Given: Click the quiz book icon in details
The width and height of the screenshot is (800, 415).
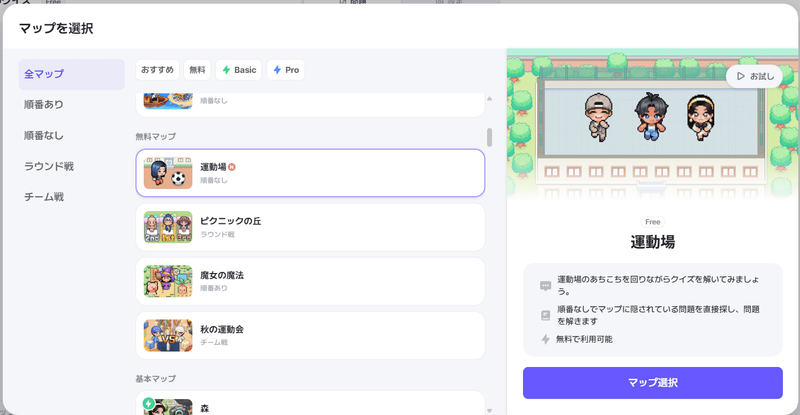Looking at the screenshot, I should (545, 315).
